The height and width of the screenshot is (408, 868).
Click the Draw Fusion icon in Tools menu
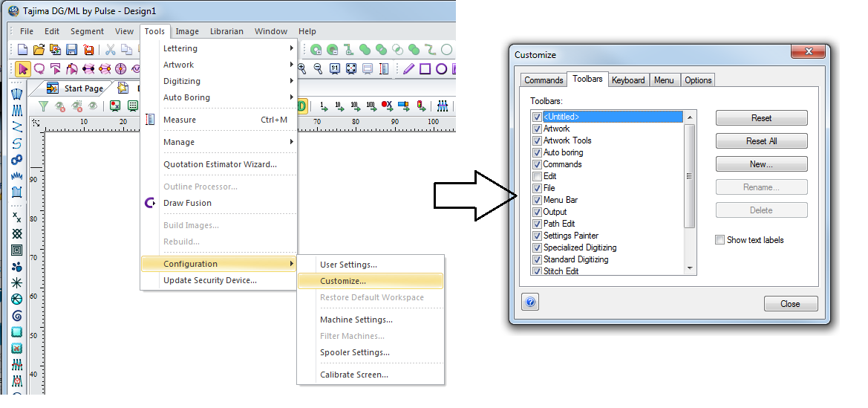tap(150, 203)
